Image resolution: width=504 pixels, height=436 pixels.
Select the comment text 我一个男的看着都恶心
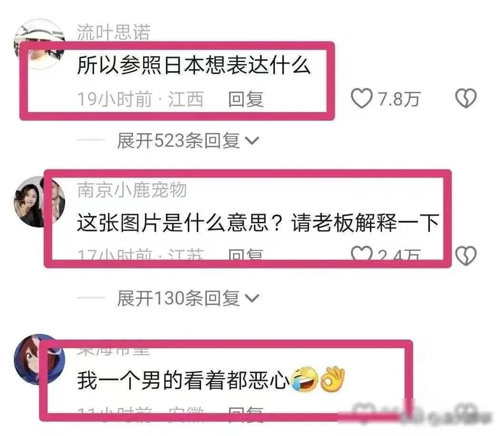tap(184, 380)
